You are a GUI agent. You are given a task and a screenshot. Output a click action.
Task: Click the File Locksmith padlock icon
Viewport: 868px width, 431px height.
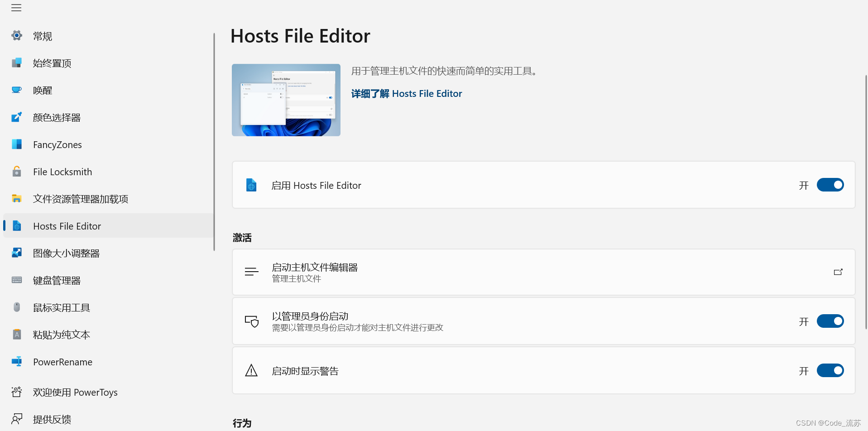(x=17, y=171)
